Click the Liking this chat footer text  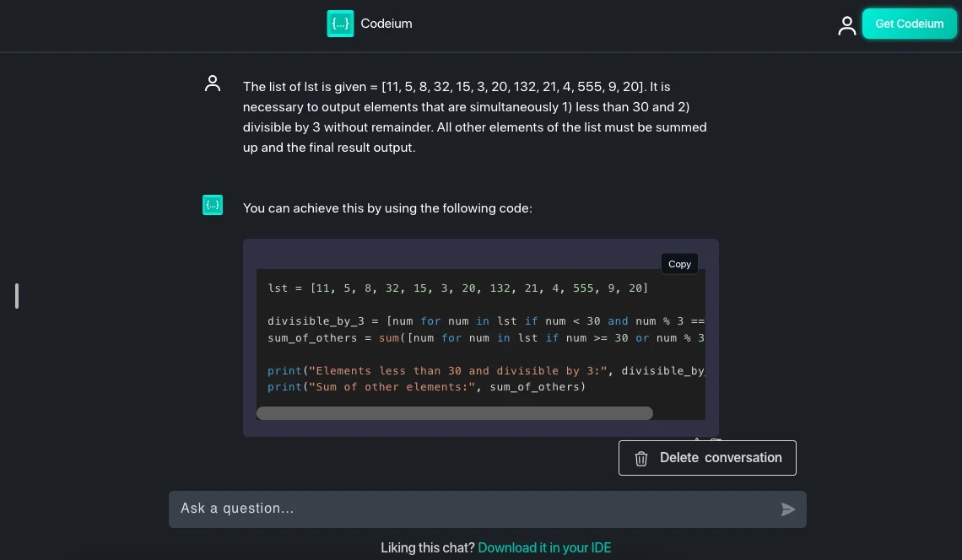[x=428, y=547]
